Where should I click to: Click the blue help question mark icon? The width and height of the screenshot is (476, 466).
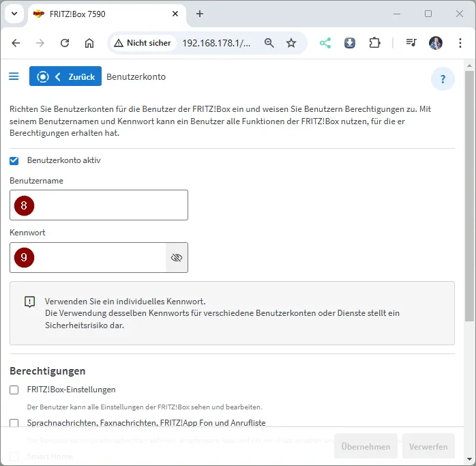443,79
